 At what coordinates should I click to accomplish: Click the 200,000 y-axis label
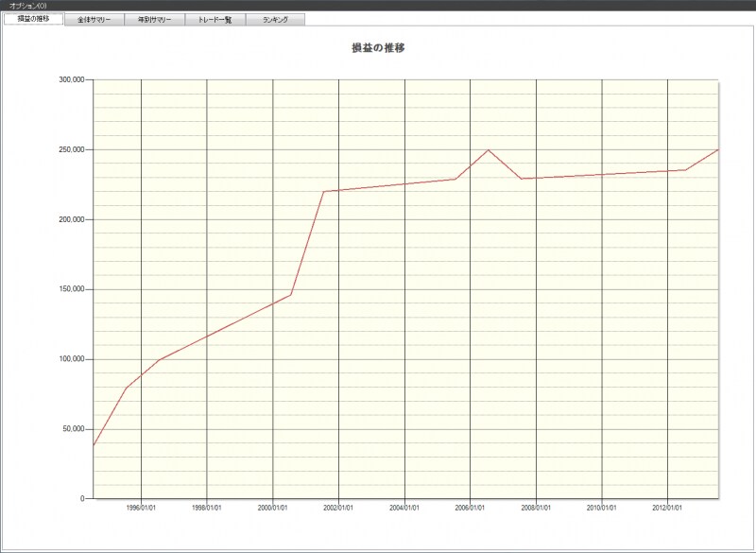click(x=72, y=219)
